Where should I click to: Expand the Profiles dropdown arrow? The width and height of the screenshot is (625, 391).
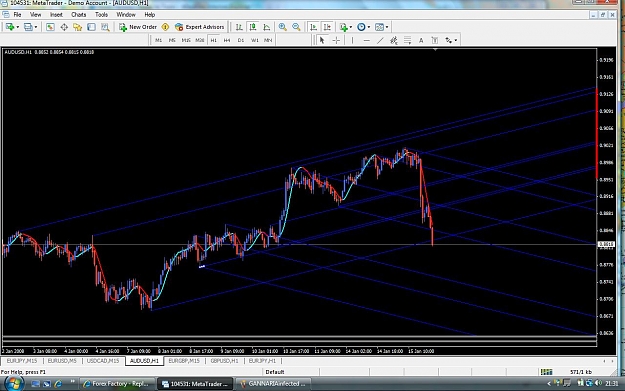(36, 27)
